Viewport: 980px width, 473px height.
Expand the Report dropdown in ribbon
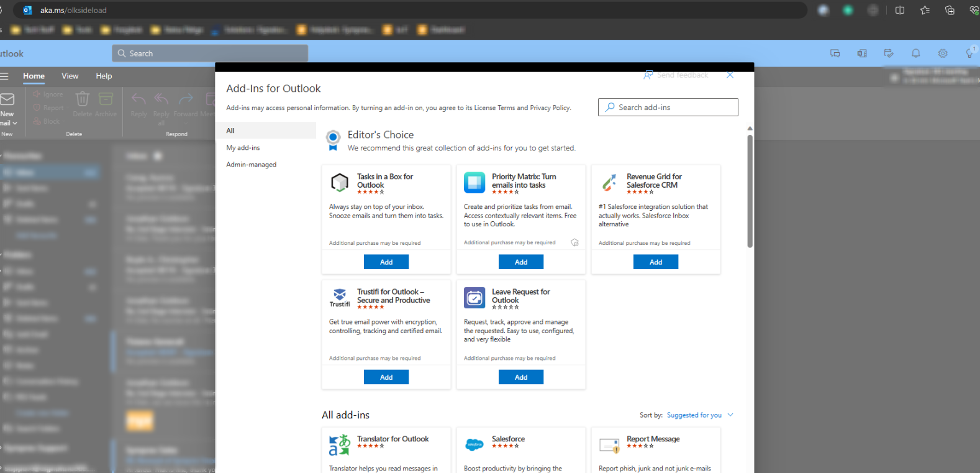pos(68,108)
